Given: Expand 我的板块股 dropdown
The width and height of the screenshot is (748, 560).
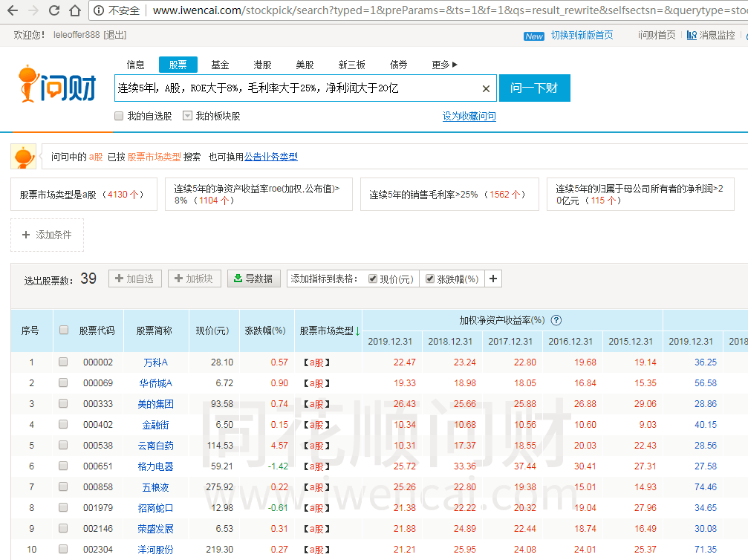Looking at the screenshot, I should point(187,116).
